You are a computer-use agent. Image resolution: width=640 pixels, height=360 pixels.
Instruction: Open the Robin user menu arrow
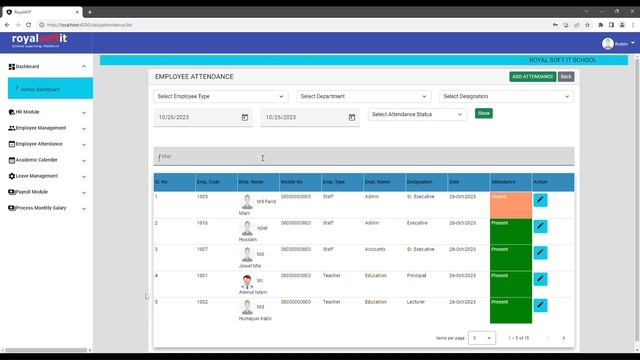(633, 43)
